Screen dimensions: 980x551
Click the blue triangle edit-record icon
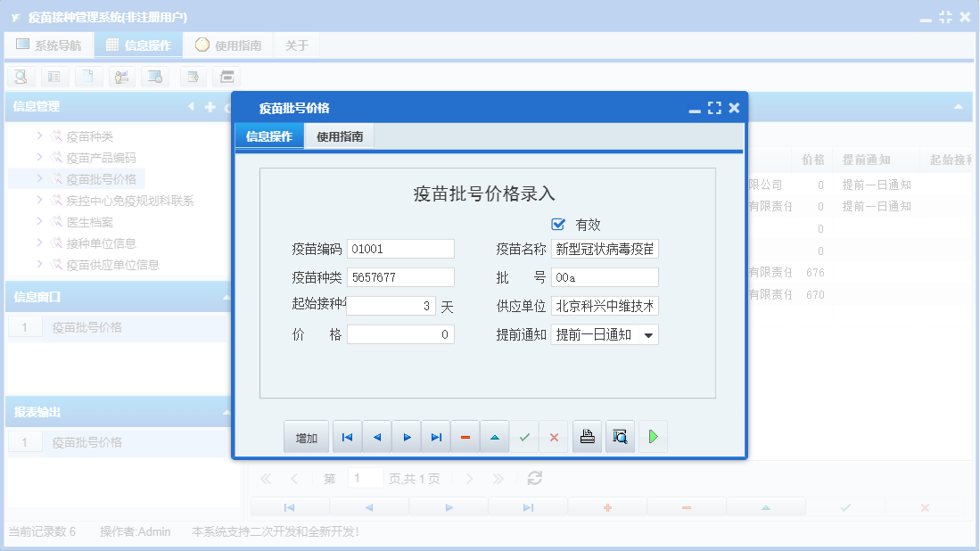494,436
